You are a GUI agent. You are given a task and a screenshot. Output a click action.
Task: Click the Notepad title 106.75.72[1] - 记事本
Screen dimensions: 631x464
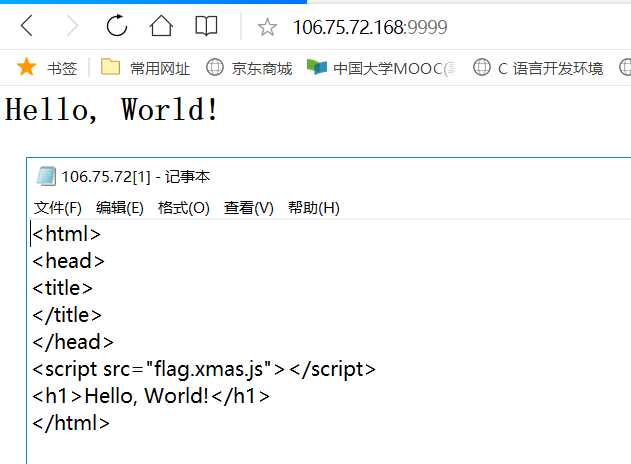(x=136, y=177)
